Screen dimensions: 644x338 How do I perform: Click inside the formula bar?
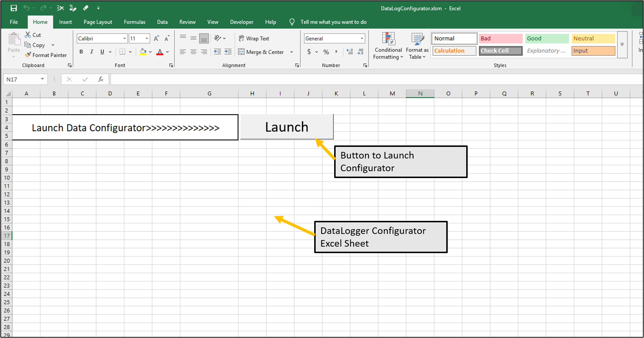point(377,79)
